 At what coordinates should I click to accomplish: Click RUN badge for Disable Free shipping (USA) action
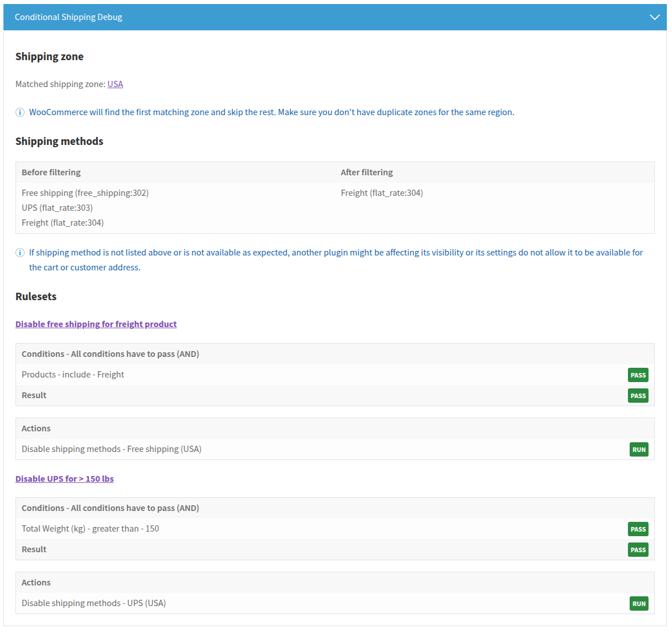click(639, 450)
